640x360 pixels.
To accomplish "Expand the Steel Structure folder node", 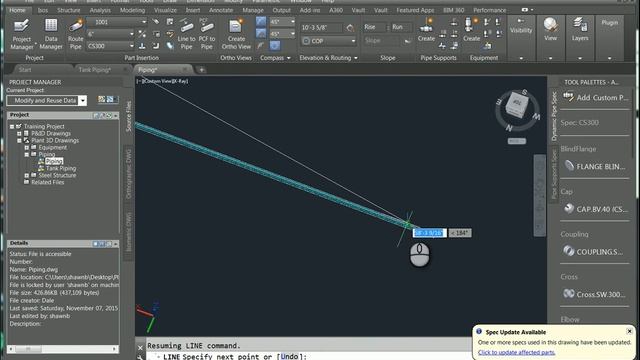I will tap(27, 176).
